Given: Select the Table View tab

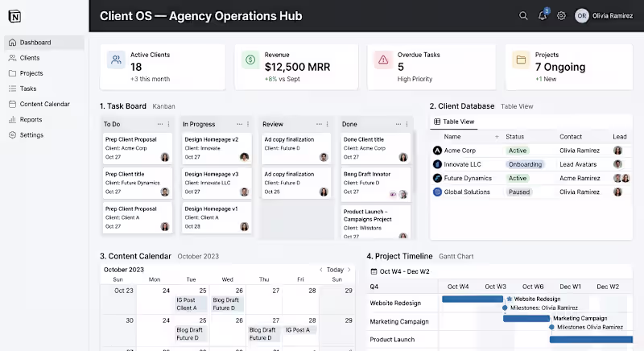Looking at the screenshot, I should (x=454, y=122).
